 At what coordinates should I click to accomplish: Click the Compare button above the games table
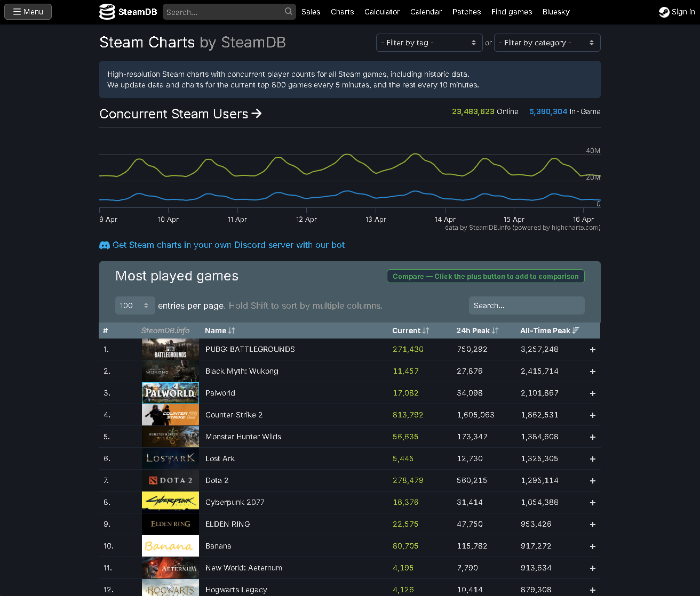tap(485, 276)
